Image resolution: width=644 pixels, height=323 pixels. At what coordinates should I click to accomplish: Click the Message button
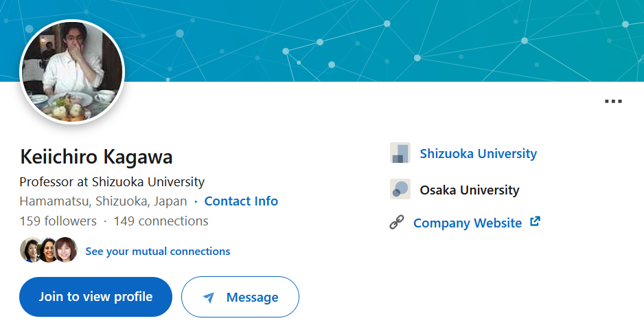pyautogui.click(x=240, y=297)
